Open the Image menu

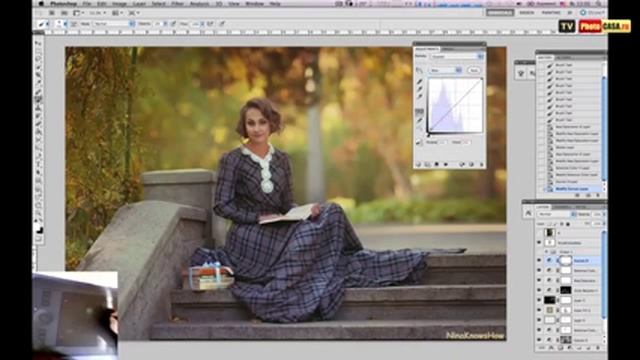tap(119, 4)
